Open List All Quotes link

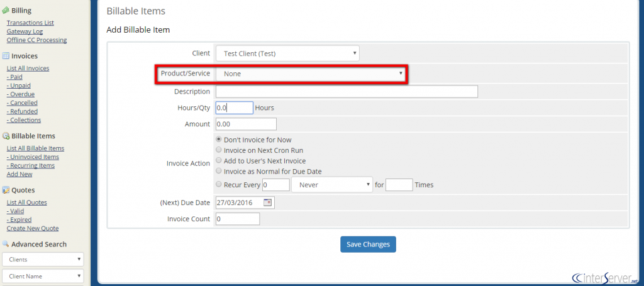coord(26,202)
